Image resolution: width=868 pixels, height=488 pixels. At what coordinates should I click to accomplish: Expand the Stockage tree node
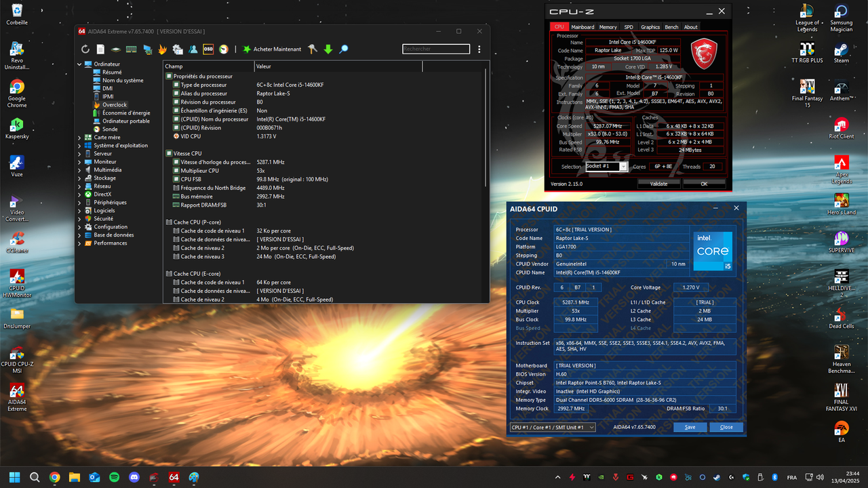point(80,178)
